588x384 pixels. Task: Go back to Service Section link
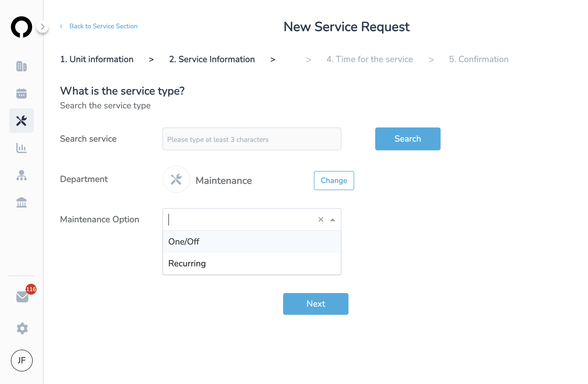click(103, 26)
